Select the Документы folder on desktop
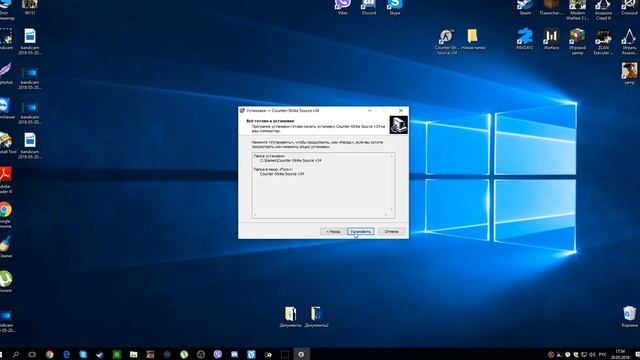 point(291,317)
